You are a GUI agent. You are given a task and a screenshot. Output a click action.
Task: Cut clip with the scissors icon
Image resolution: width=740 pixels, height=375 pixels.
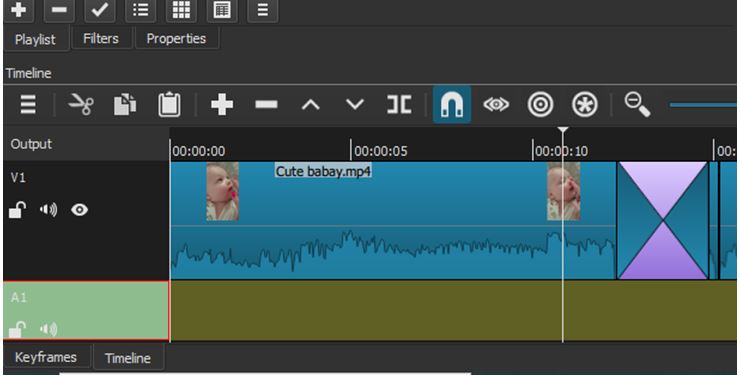81,104
